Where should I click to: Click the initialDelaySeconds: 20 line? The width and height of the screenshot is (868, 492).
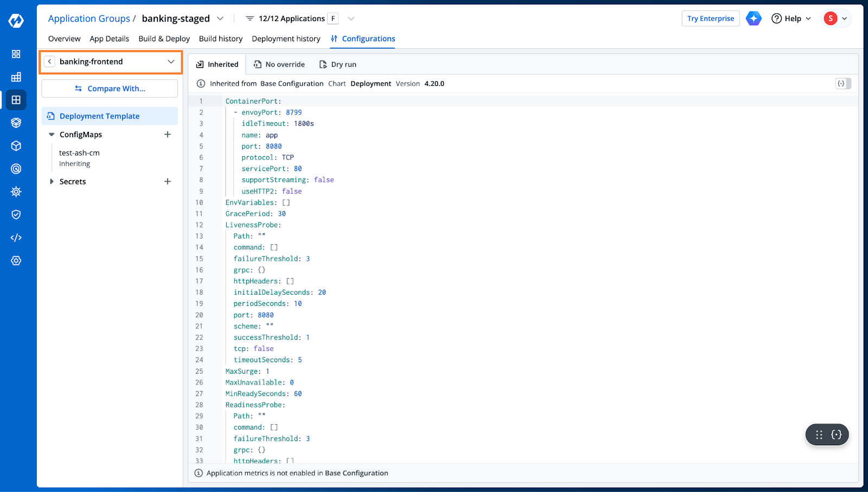[x=280, y=292]
